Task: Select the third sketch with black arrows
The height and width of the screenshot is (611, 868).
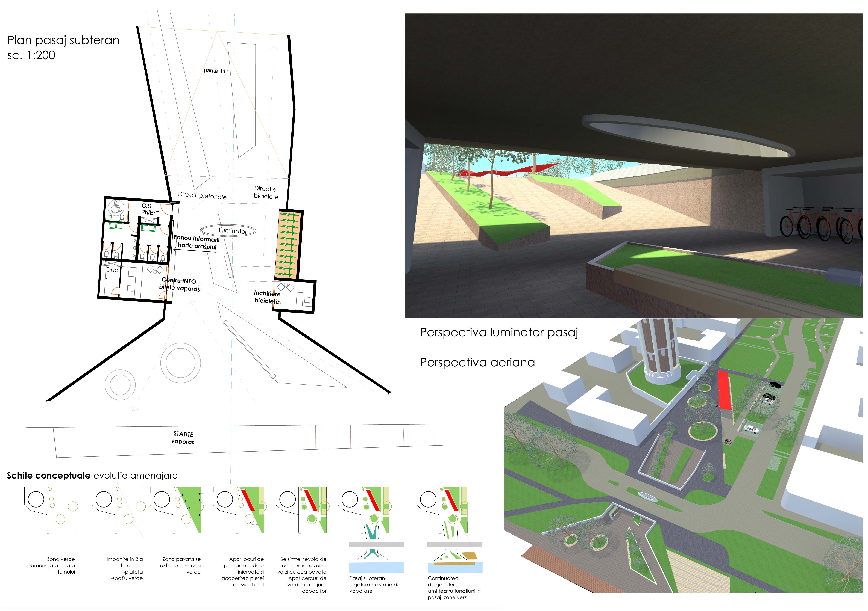Action: tap(176, 510)
